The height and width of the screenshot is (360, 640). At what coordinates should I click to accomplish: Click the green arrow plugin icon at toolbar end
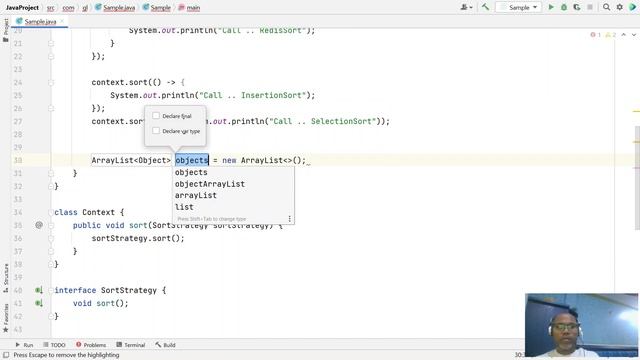coord(633,7)
